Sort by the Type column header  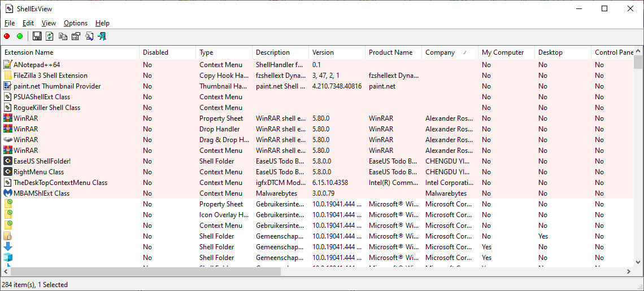(x=224, y=52)
